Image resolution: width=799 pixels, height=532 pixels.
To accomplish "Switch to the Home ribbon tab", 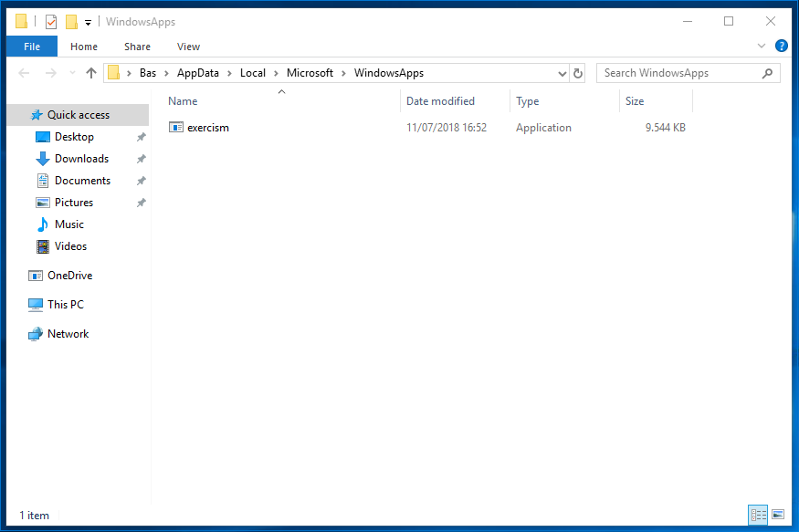I will click(84, 47).
